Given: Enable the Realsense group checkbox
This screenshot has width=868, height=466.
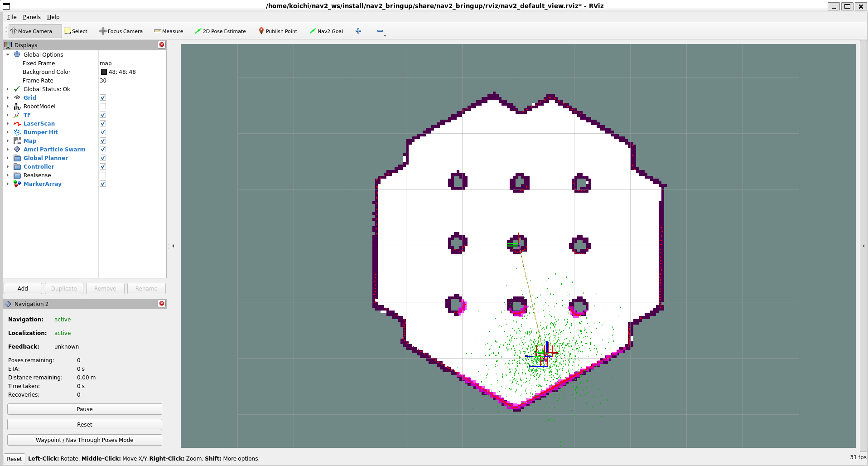Looking at the screenshot, I should pos(103,175).
